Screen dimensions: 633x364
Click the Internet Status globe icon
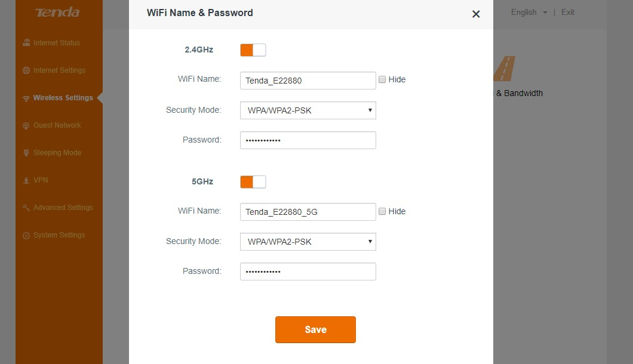(26, 43)
